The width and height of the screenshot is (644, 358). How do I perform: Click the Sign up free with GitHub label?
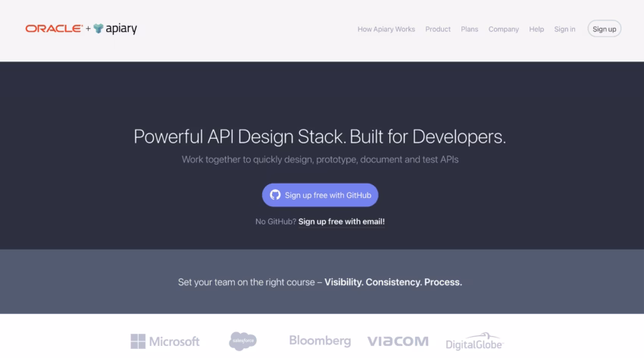327,195
